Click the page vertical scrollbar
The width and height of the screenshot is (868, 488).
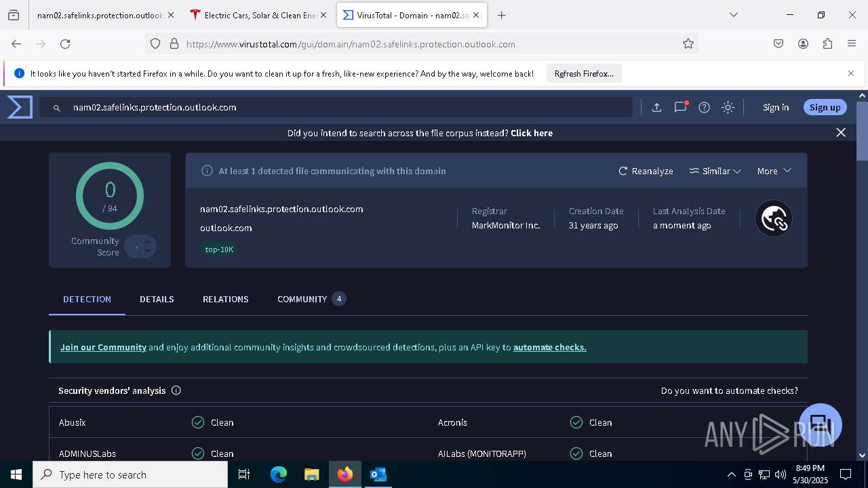(x=862, y=130)
